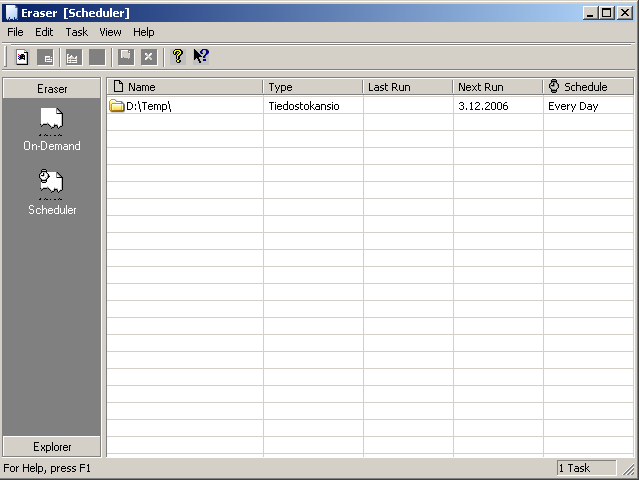Maximize the Eraser window
This screenshot has width=639, height=480.
606,13
